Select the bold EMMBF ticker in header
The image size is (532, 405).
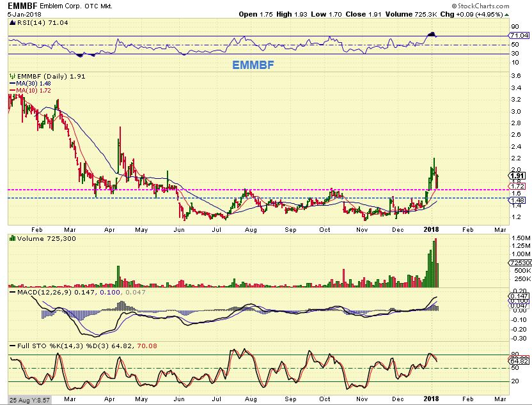click(x=23, y=6)
